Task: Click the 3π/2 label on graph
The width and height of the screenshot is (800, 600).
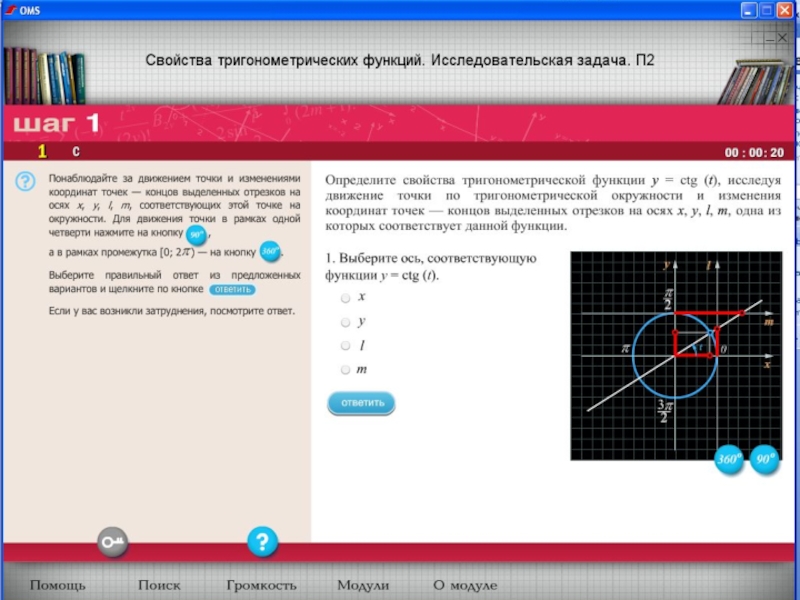Action: click(x=665, y=411)
